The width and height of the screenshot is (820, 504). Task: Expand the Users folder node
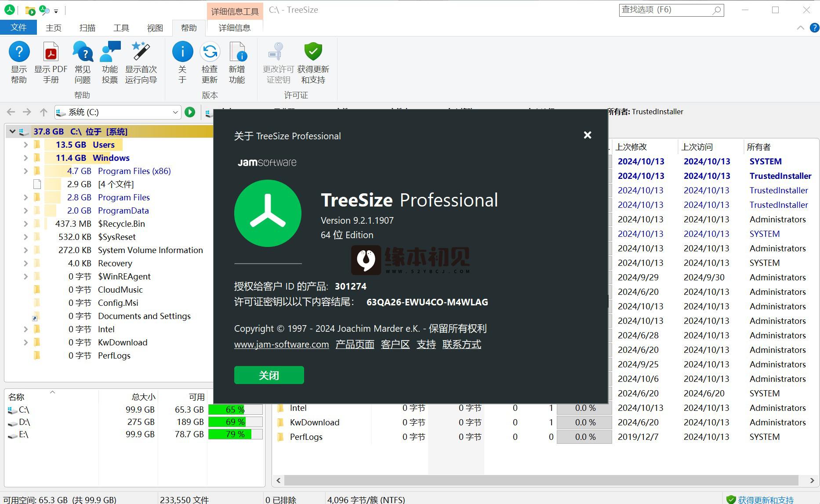[25, 145]
